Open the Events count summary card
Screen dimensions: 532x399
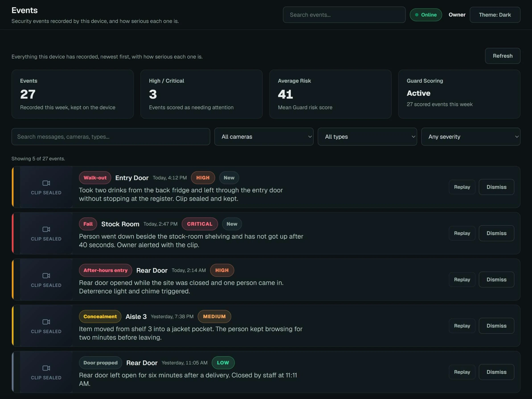72,94
